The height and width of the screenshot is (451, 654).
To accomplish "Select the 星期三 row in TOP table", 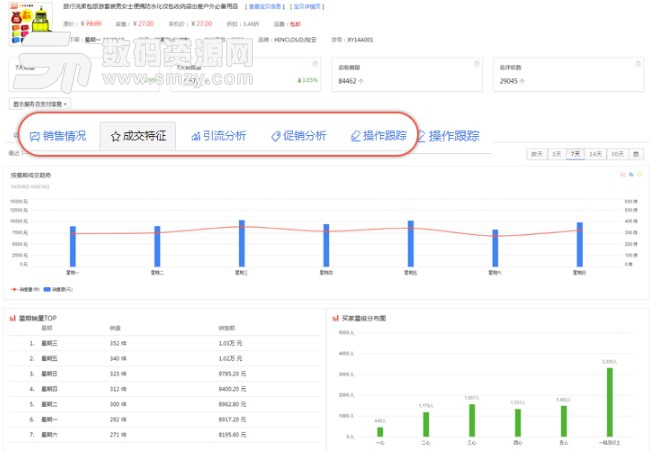I will [165, 343].
